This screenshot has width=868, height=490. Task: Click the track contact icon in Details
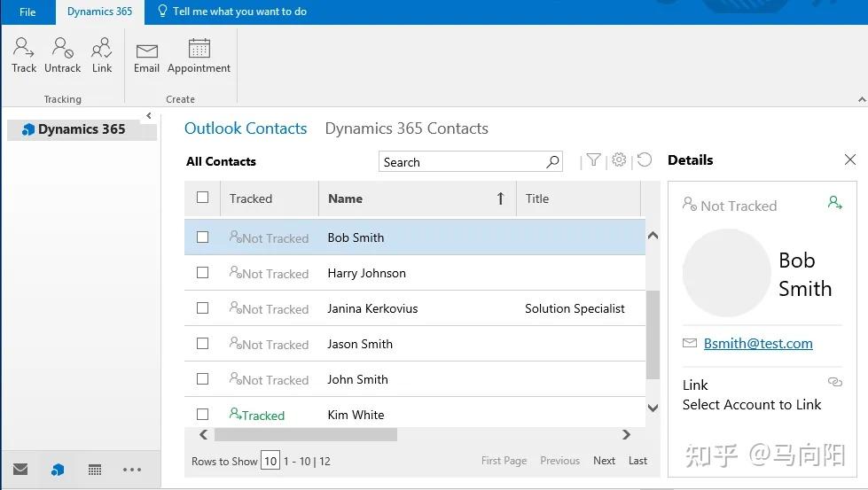(x=834, y=203)
